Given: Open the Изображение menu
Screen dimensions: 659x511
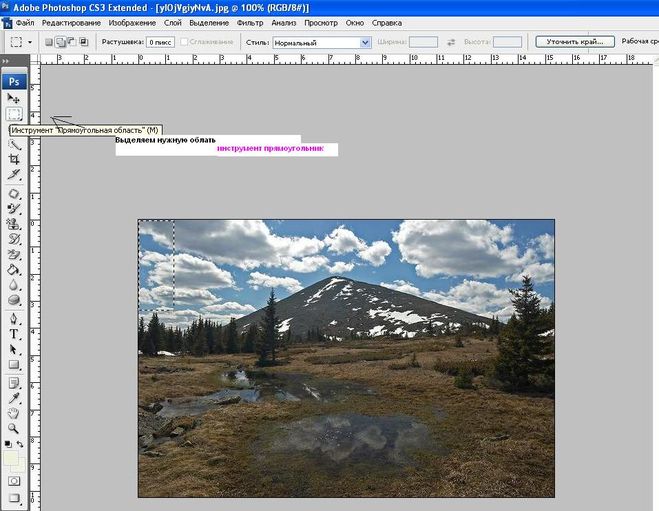Looking at the screenshot, I should point(132,23).
